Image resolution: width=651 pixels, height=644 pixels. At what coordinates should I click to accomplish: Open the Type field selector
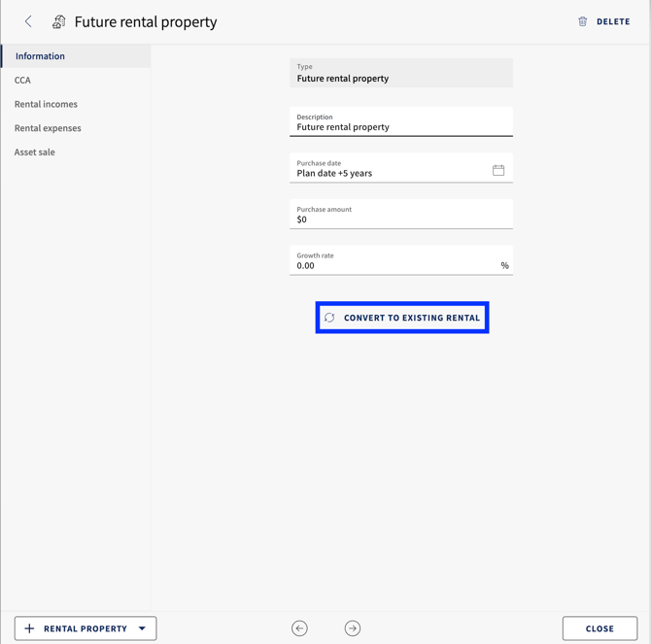coord(401,73)
